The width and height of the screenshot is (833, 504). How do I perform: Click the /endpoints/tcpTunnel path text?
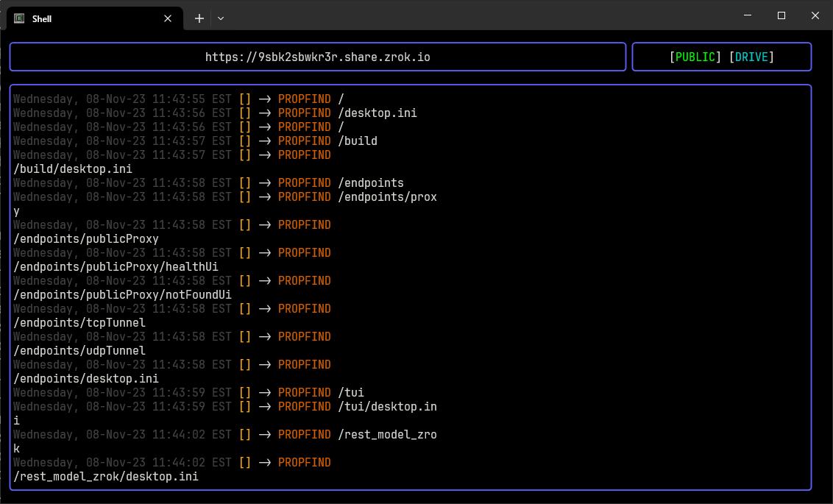[x=79, y=322]
